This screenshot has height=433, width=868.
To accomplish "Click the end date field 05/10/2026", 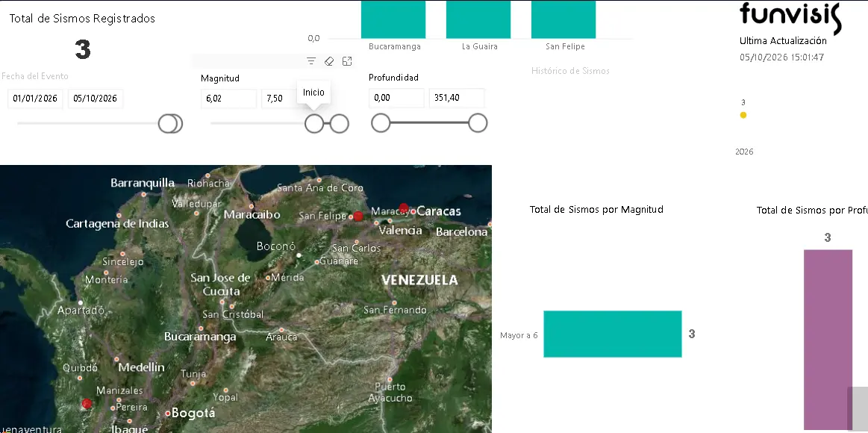I will coord(96,99).
